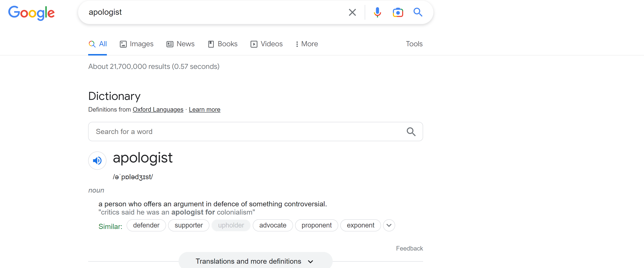Send Feedback on the dictionary result
Image resolution: width=644 pixels, height=268 pixels.
pyautogui.click(x=409, y=248)
